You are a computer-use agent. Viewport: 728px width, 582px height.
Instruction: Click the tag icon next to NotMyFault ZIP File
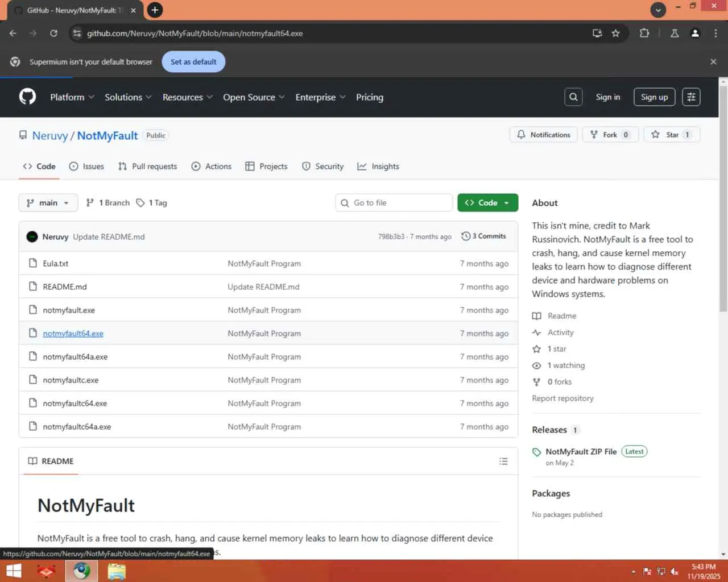click(x=536, y=452)
